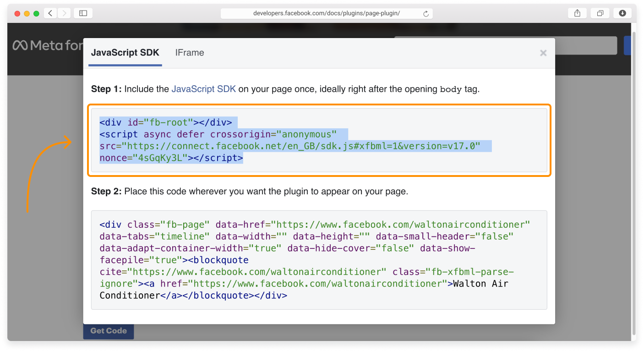The height and width of the screenshot is (352, 644).
Task: Click the crossorigin="anonymous" code text
Action: click(273, 134)
